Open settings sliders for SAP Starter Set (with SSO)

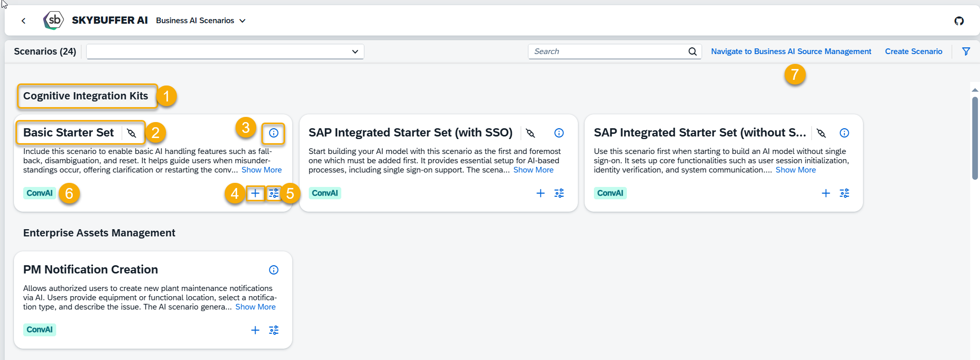coord(559,193)
